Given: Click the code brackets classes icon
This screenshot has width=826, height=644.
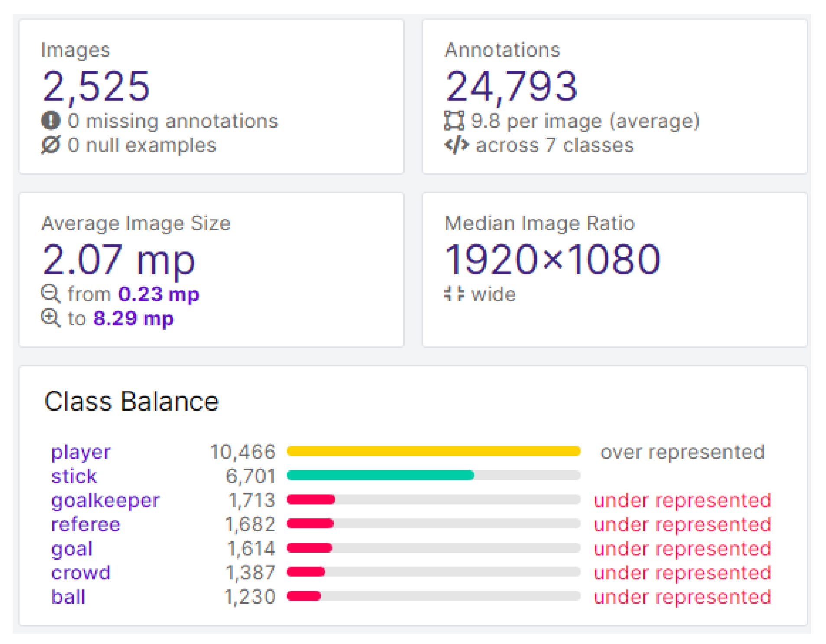Looking at the screenshot, I should 456,145.
